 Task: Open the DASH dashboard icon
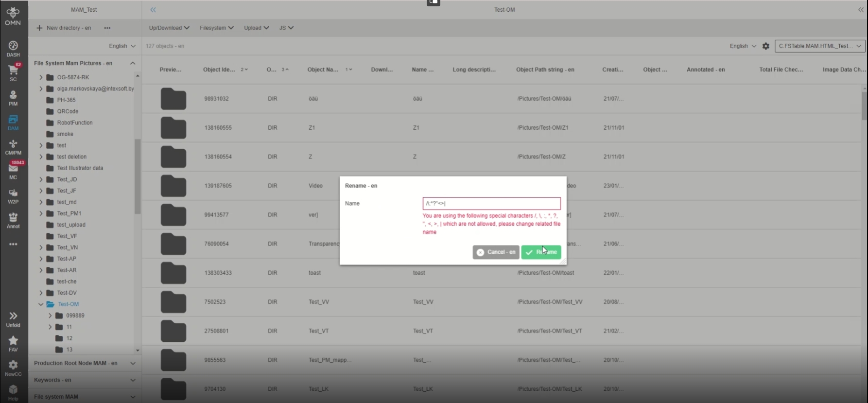pyautogui.click(x=13, y=49)
